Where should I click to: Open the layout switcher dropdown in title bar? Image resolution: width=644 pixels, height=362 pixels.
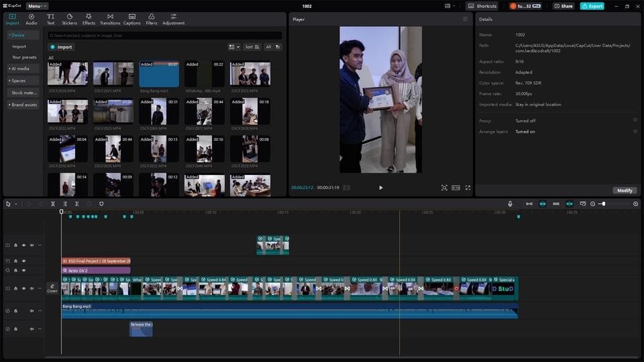pyautogui.click(x=449, y=6)
